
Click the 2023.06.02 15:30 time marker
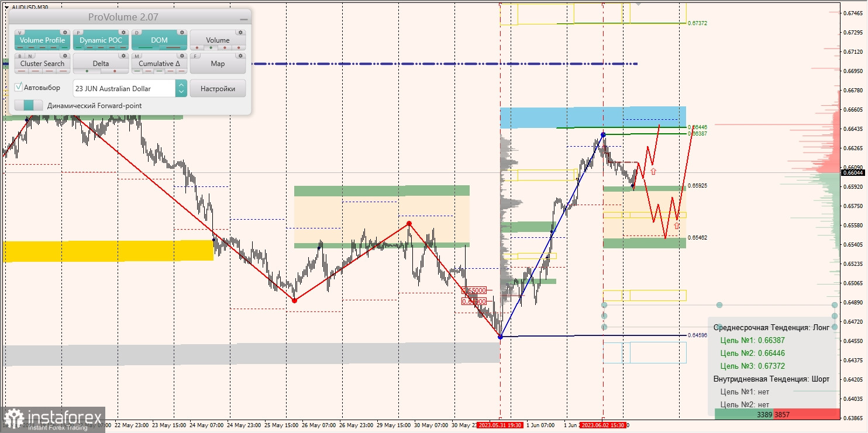[603, 425]
